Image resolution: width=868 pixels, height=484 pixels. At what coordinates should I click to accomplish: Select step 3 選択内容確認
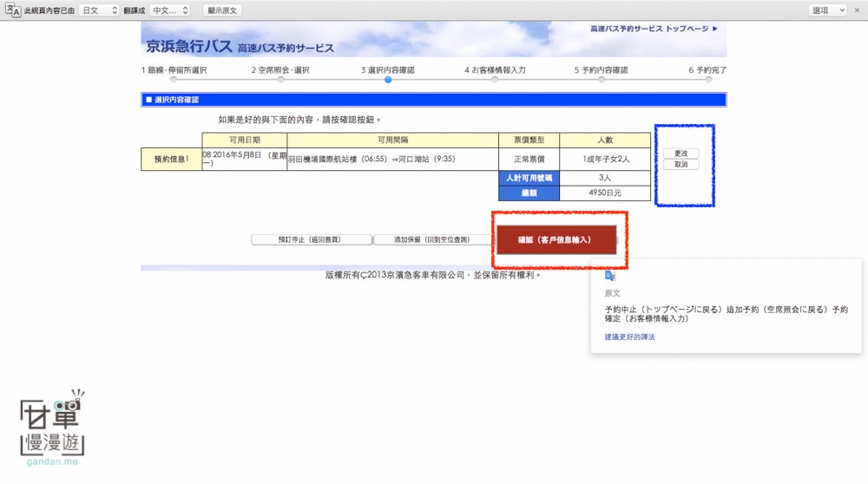[x=387, y=70]
